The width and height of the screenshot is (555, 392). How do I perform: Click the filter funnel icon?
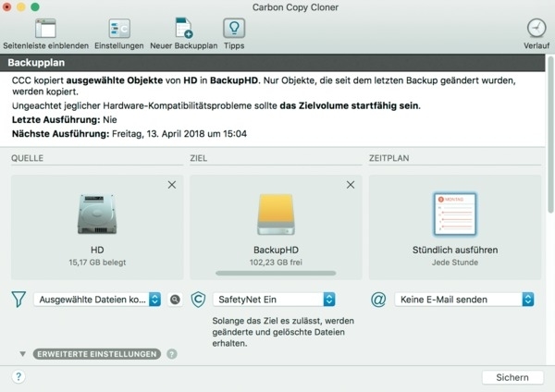[18, 300]
